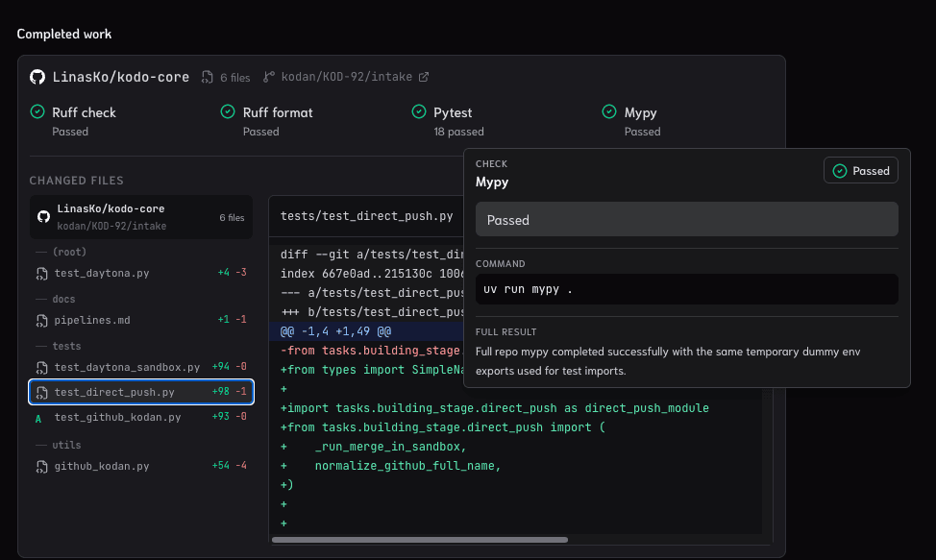936x560 pixels.
Task: Click the files icon next to 6 files
Action: (x=208, y=77)
